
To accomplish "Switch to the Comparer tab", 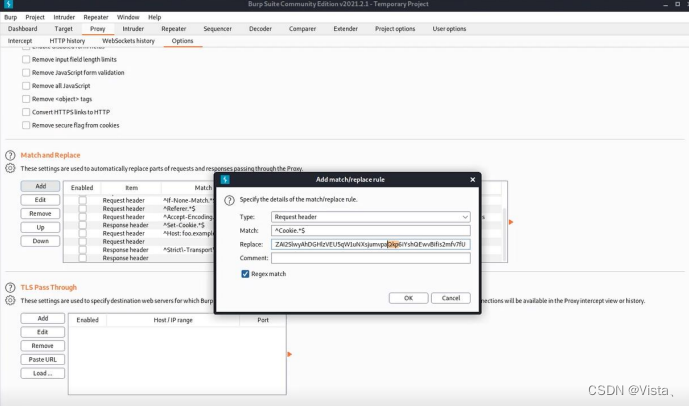I will tap(302, 29).
